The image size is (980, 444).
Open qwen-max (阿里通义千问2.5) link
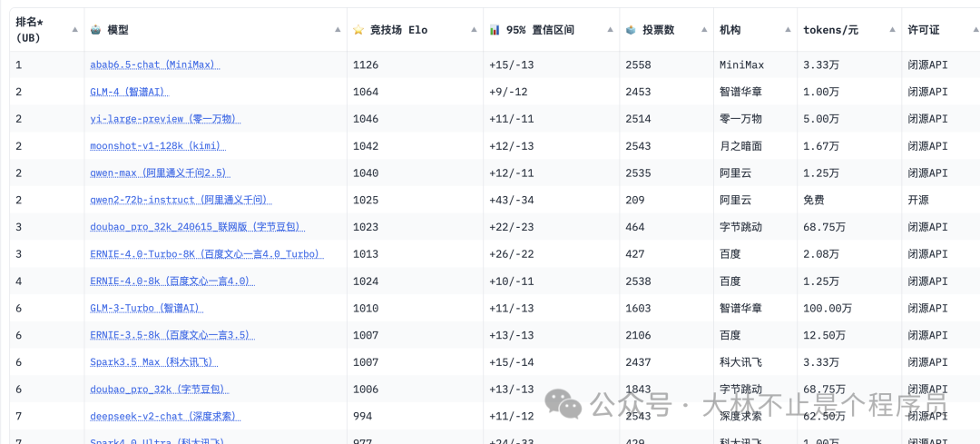coord(160,173)
